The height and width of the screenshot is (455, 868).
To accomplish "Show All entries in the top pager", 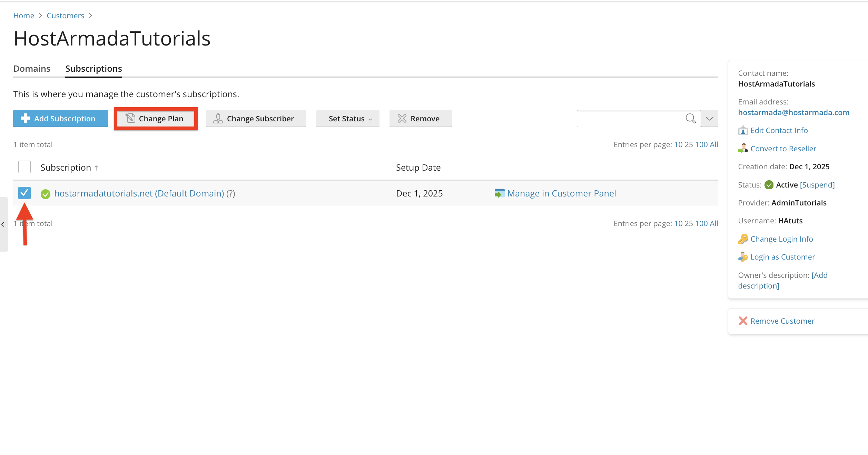I will [714, 144].
